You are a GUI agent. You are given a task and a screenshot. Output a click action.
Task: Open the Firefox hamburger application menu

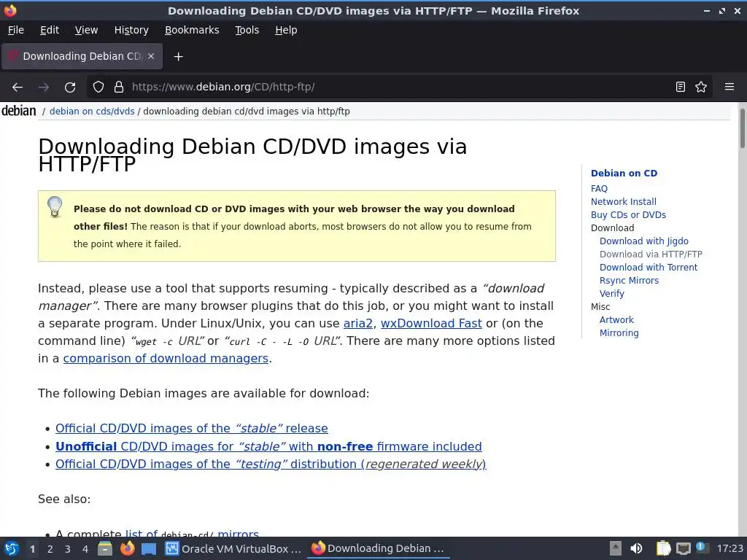[729, 87]
